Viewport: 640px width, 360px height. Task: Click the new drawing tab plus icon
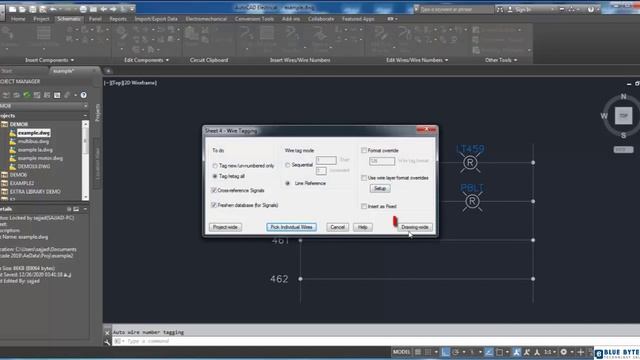[108, 71]
